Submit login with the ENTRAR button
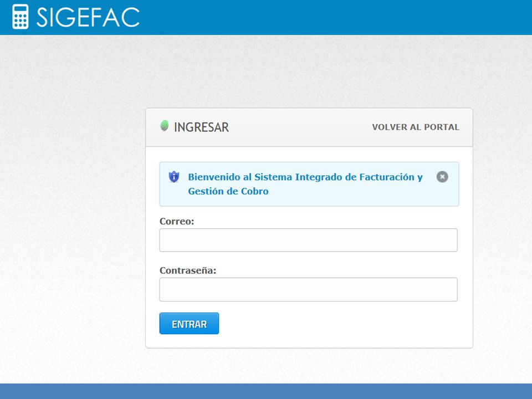 click(x=189, y=324)
